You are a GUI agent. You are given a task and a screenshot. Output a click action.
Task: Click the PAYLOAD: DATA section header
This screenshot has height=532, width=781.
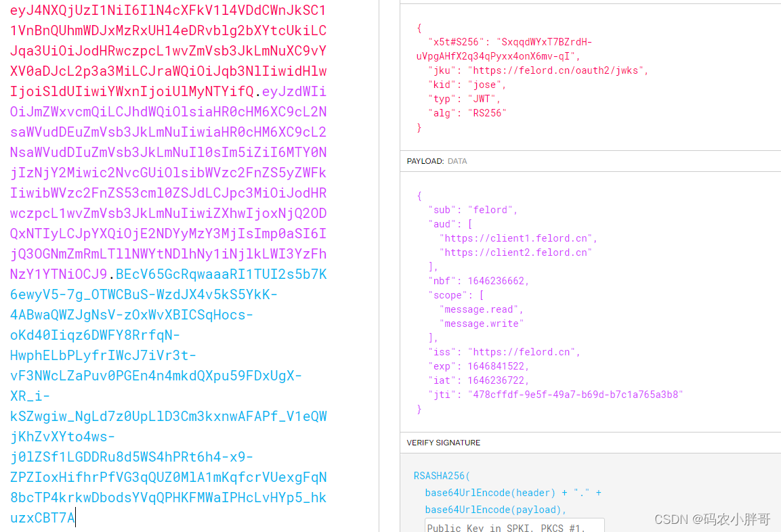click(438, 161)
